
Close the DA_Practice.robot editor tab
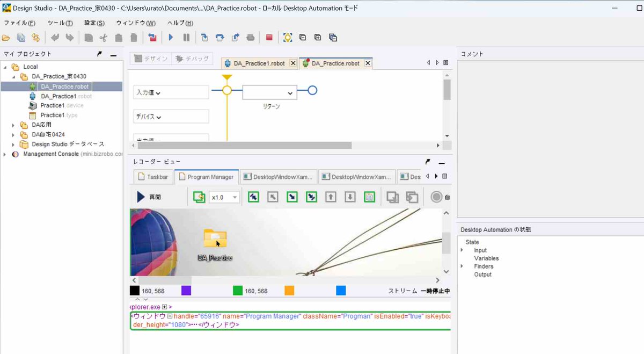(368, 63)
